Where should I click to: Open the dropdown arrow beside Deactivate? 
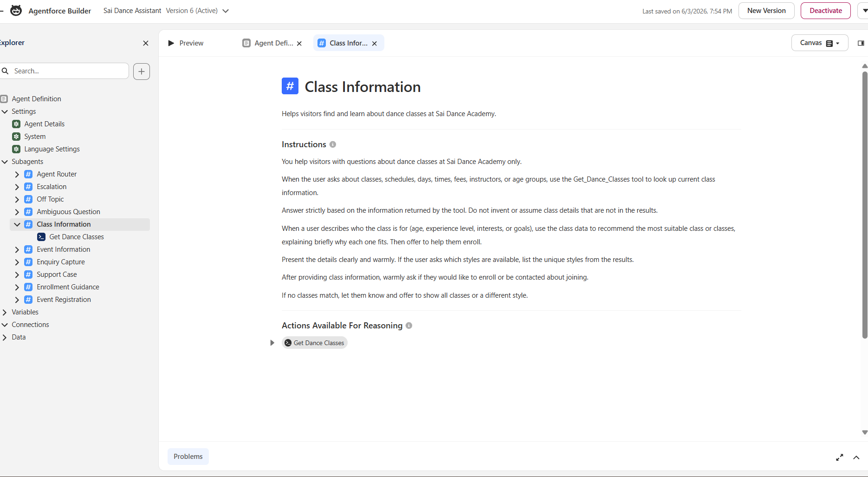tap(864, 11)
